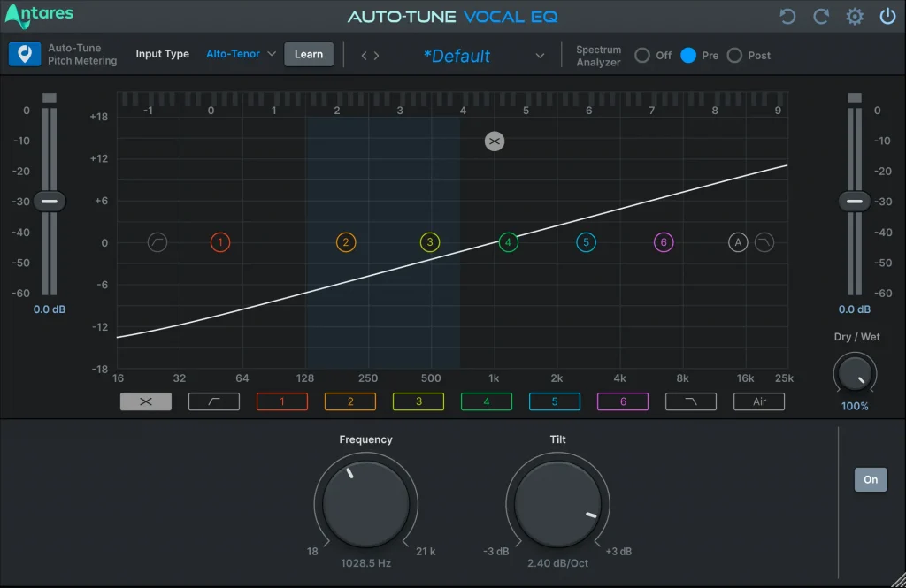Open the Input Type dropdown

(x=240, y=54)
